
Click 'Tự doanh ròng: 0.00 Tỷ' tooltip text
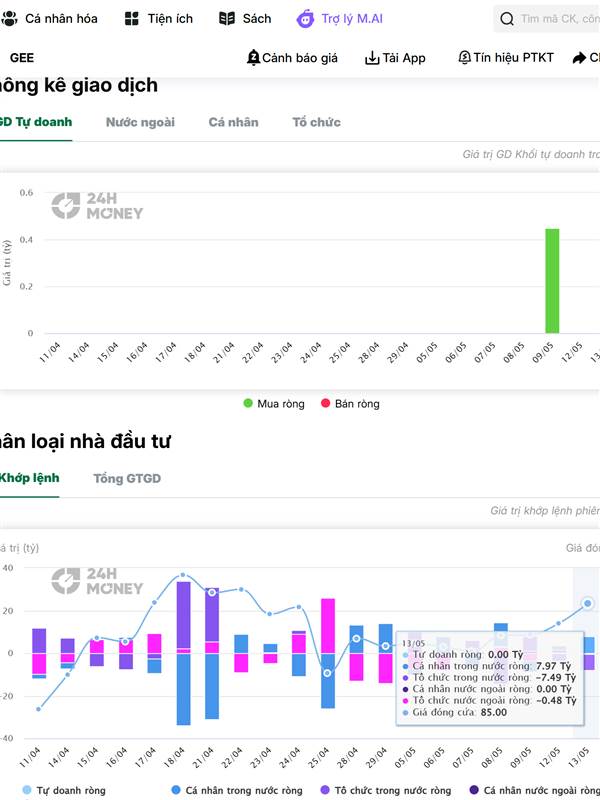[x=462, y=654]
